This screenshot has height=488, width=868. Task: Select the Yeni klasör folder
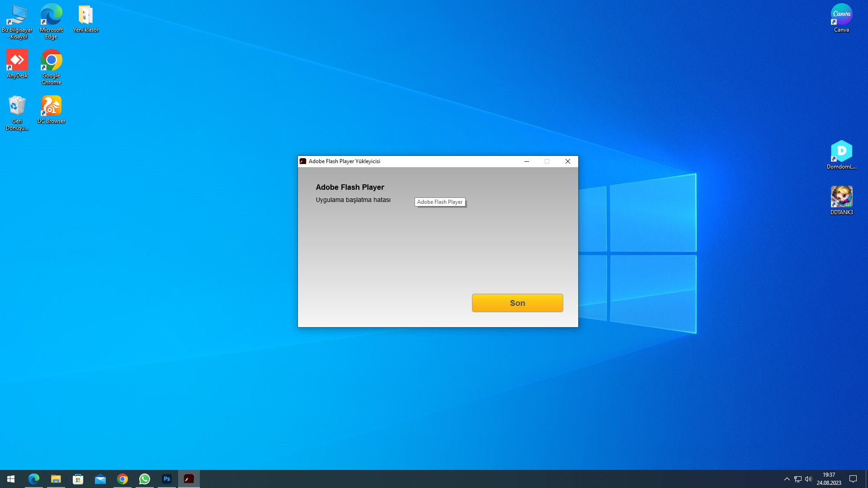pyautogui.click(x=85, y=18)
